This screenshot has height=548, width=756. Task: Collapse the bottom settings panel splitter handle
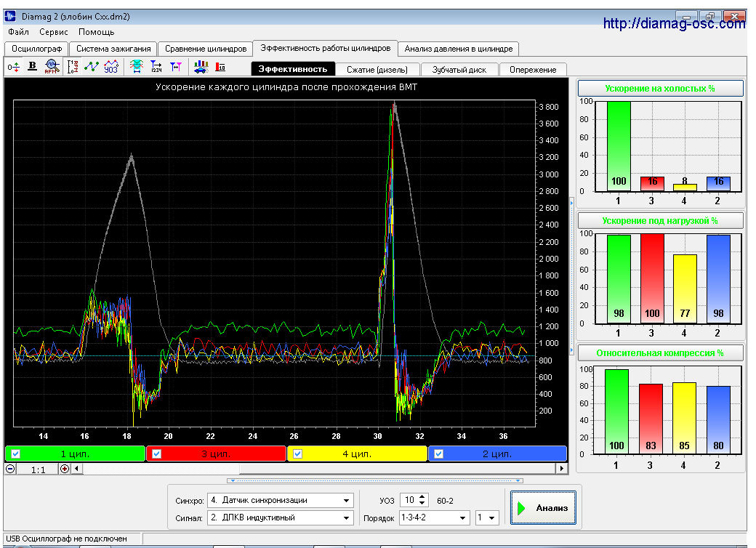(x=374, y=480)
